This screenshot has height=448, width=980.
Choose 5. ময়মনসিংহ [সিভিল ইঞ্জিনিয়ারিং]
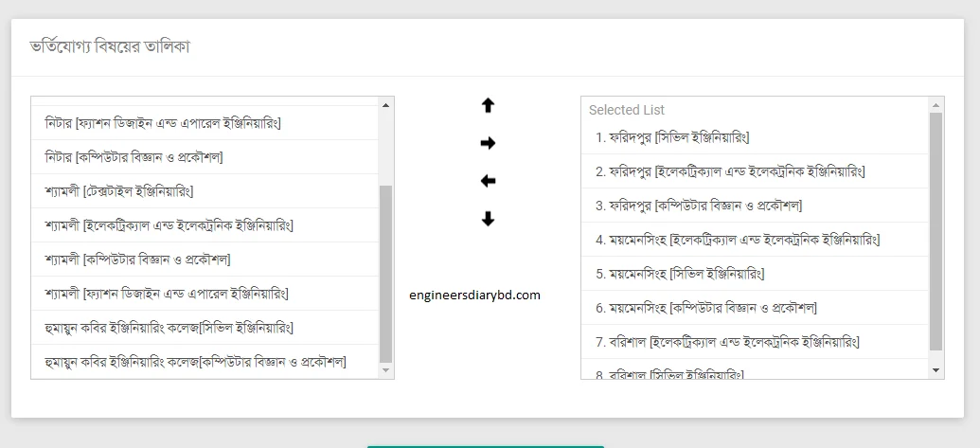pos(680,274)
